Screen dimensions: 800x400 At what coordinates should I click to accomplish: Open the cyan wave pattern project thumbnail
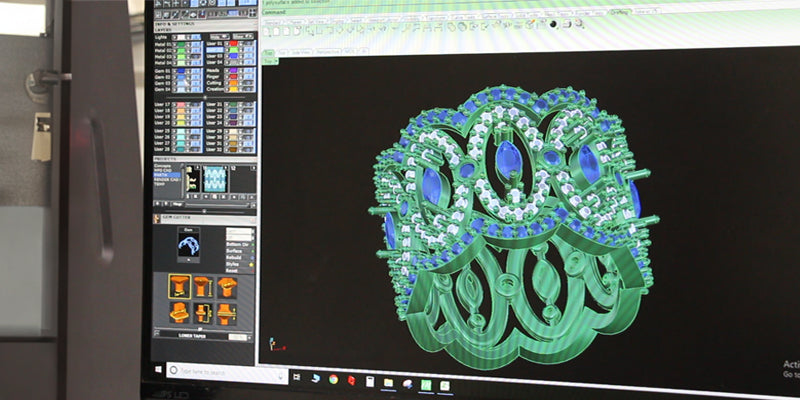(215, 180)
